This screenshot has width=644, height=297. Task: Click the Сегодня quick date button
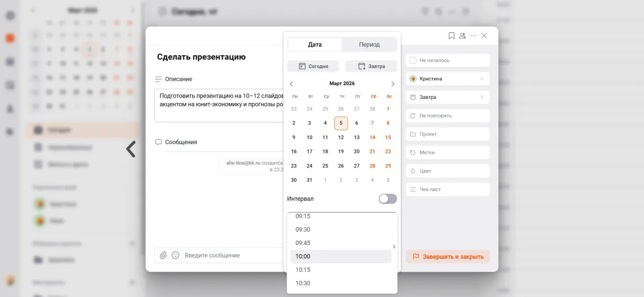pos(313,66)
